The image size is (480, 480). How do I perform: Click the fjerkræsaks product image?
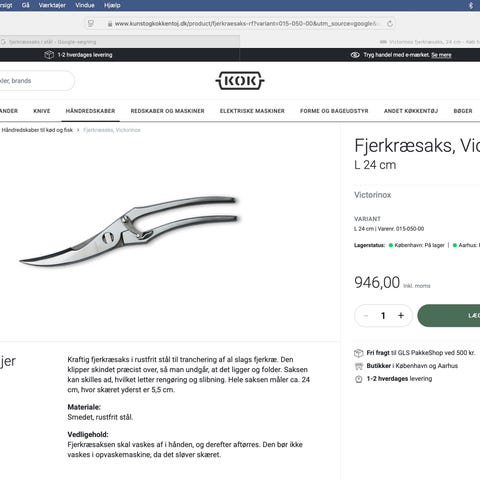coord(129,231)
